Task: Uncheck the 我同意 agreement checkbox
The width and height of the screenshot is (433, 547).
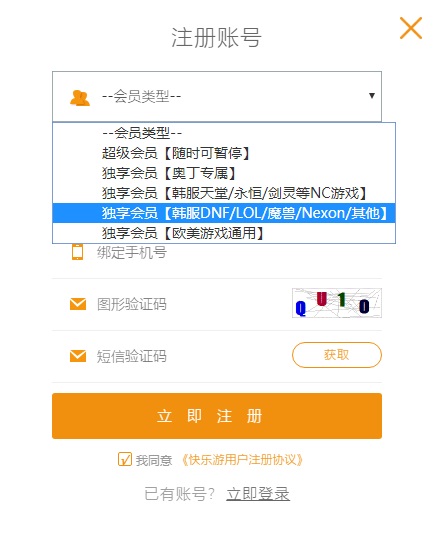Action: [125, 459]
